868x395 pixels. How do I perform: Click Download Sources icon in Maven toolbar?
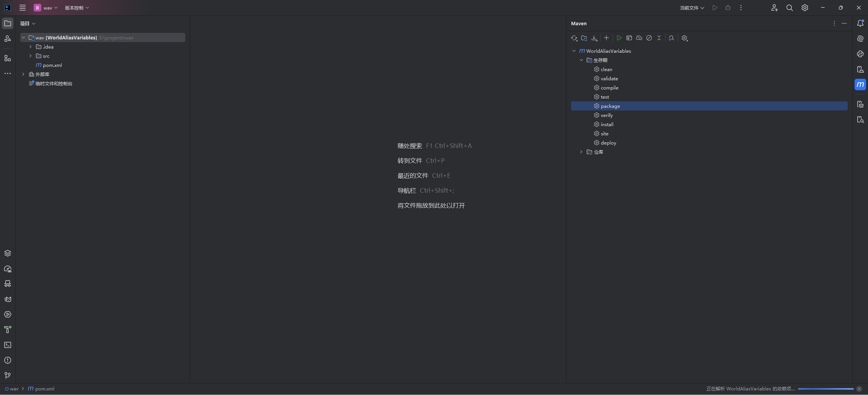(594, 38)
